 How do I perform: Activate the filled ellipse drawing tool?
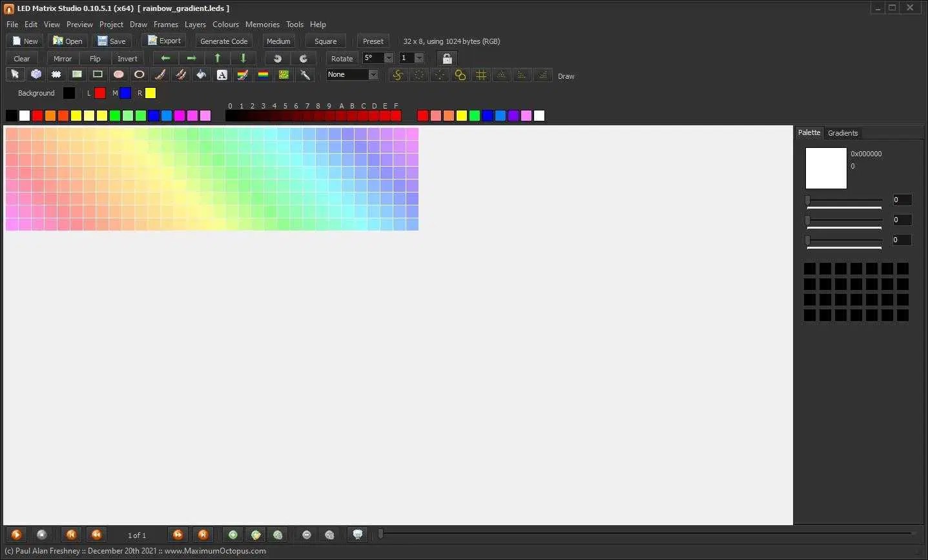(x=118, y=75)
